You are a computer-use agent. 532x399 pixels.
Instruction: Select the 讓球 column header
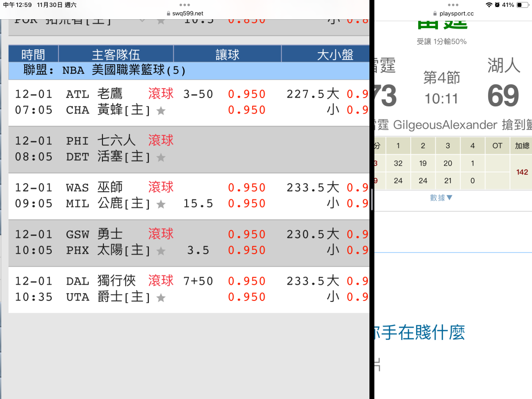[x=227, y=54]
